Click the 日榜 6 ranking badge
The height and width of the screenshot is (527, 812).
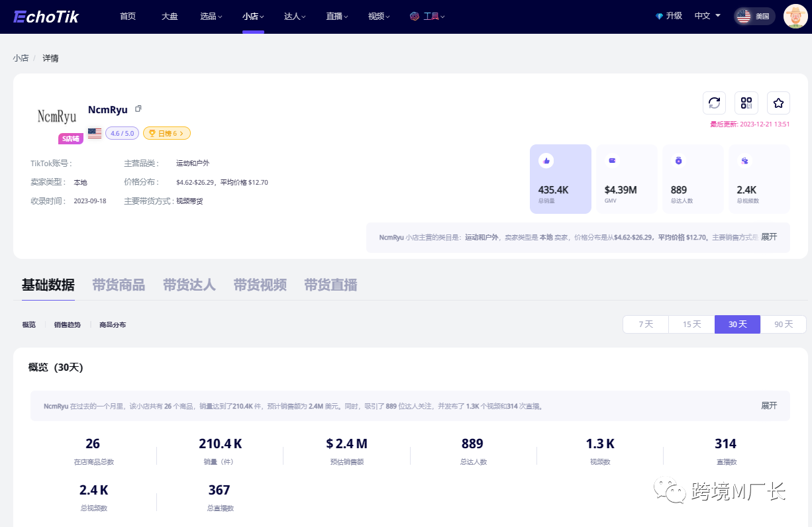[x=167, y=133]
